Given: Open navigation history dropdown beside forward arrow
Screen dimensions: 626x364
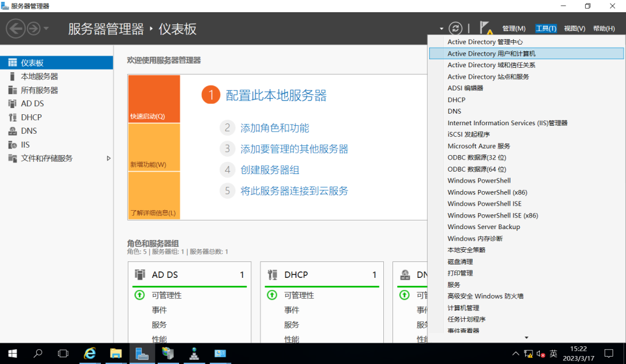Looking at the screenshot, I should pyautogui.click(x=46, y=29).
